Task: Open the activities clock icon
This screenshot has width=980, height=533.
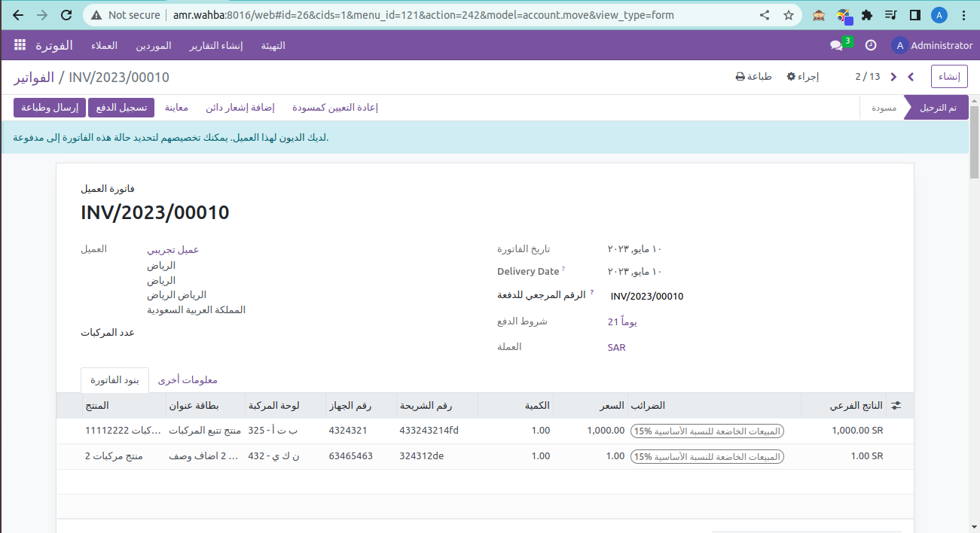Action: (x=871, y=45)
